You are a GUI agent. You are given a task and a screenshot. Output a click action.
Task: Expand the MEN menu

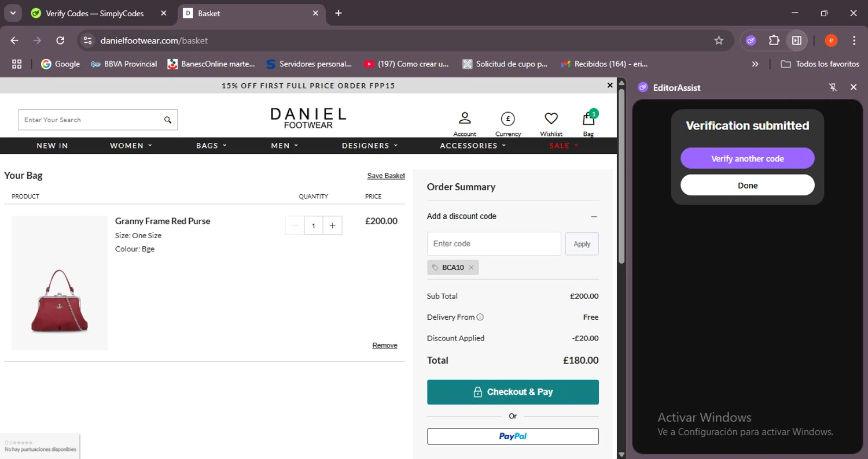(285, 146)
